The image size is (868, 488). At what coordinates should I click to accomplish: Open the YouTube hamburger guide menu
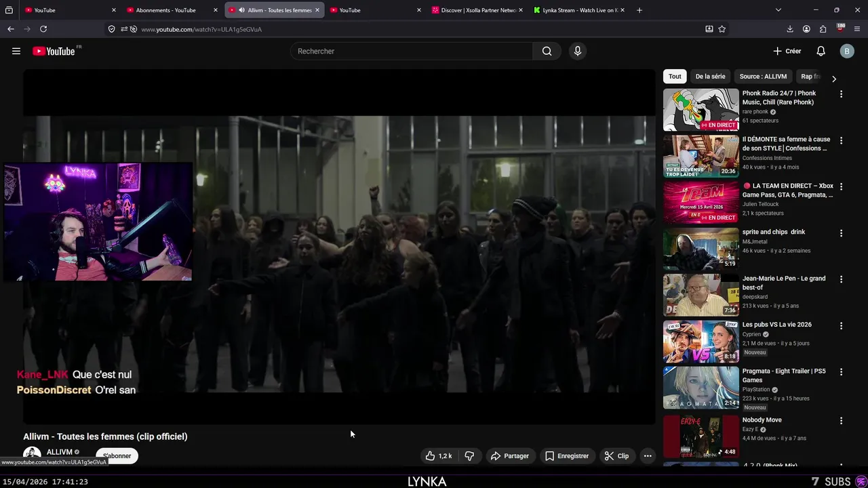pyautogui.click(x=16, y=51)
